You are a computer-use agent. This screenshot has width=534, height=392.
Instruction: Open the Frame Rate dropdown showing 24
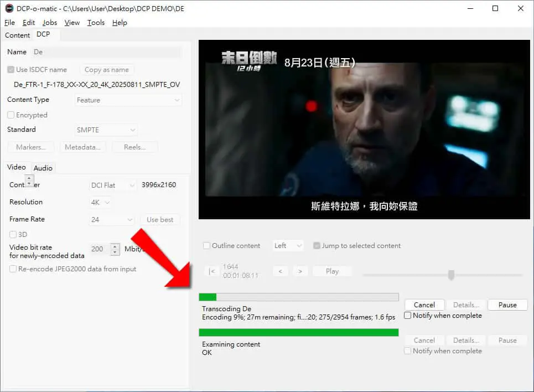point(112,219)
